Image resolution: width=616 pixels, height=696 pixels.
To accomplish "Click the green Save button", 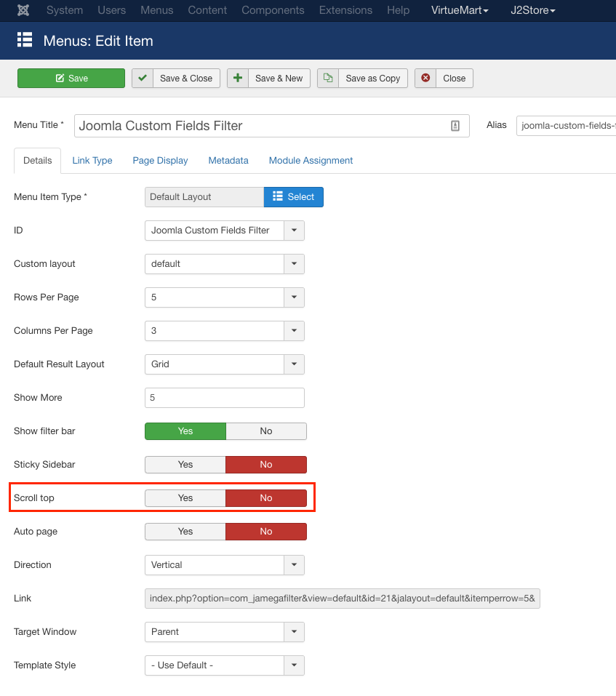I will (71, 79).
